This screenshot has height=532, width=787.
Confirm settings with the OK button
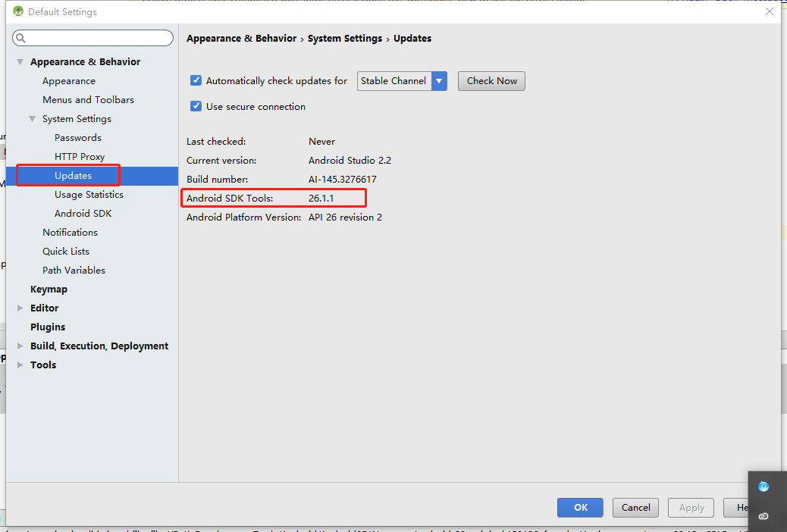(x=580, y=508)
